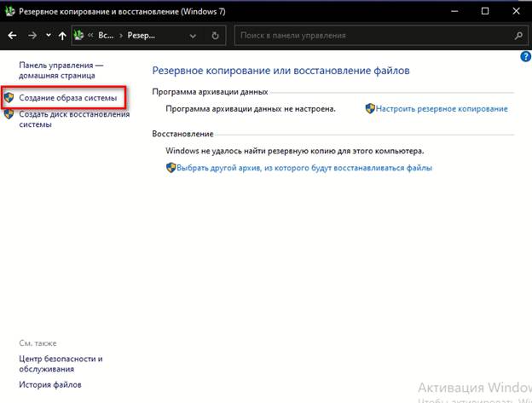Open help with the question mark icon

pyautogui.click(x=525, y=56)
